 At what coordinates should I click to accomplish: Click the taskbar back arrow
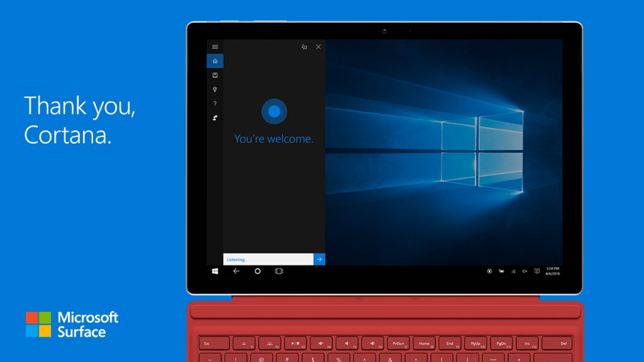(x=236, y=271)
